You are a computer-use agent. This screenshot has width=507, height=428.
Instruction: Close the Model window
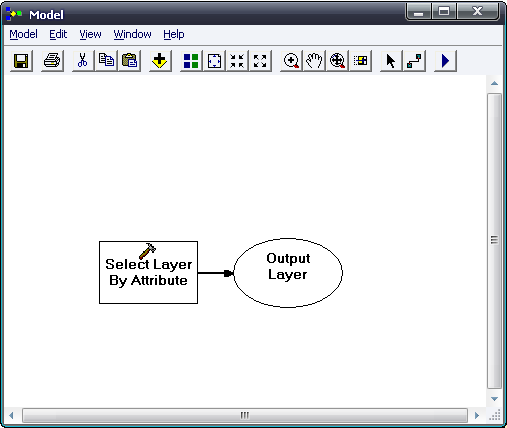point(478,12)
